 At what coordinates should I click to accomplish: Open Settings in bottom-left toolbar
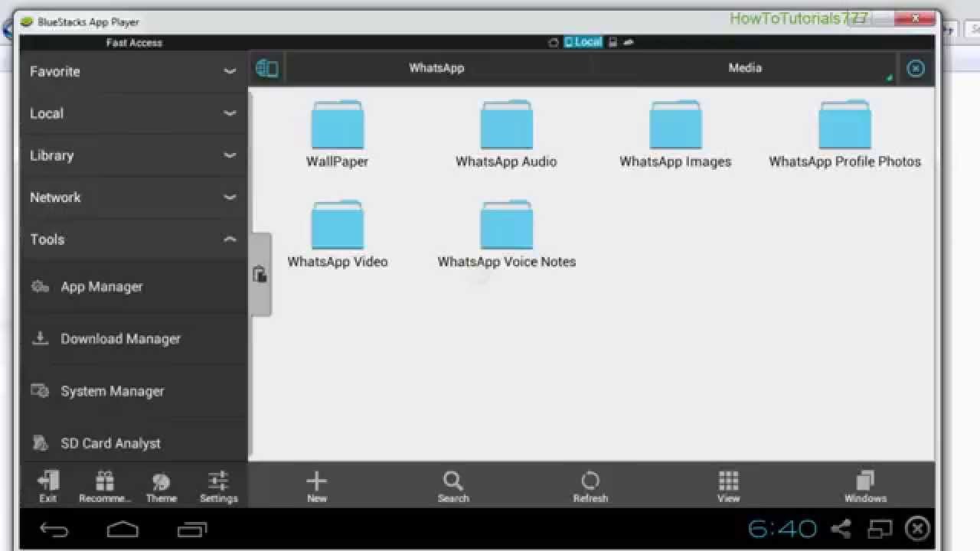pos(218,486)
